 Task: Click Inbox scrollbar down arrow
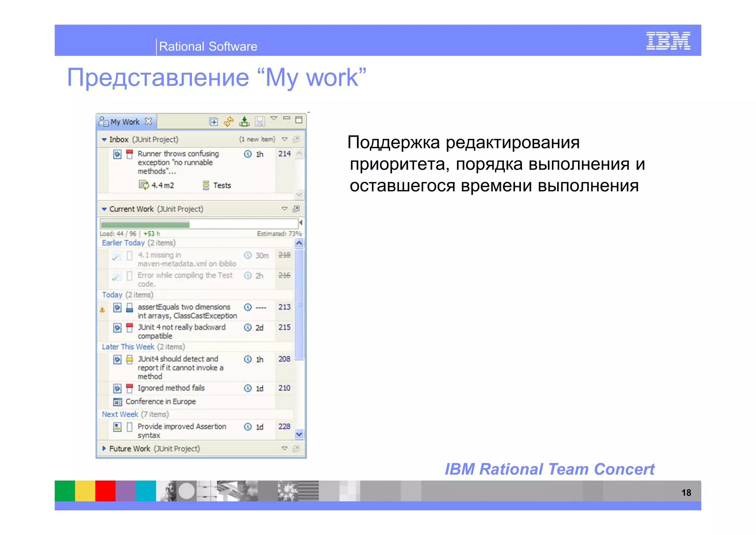[299, 194]
